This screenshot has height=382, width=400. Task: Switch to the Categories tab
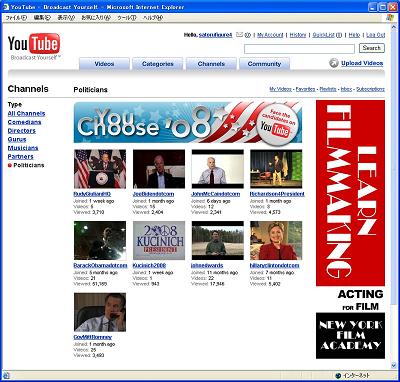(x=158, y=64)
